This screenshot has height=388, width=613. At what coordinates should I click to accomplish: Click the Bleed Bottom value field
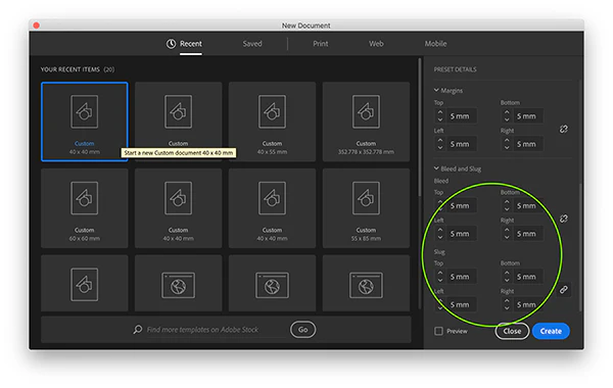point(528,206)
